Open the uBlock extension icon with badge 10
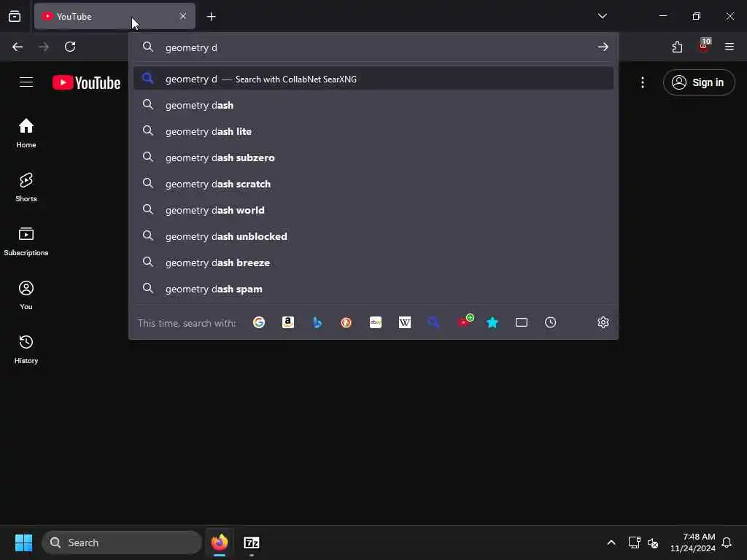 (704, 46)
